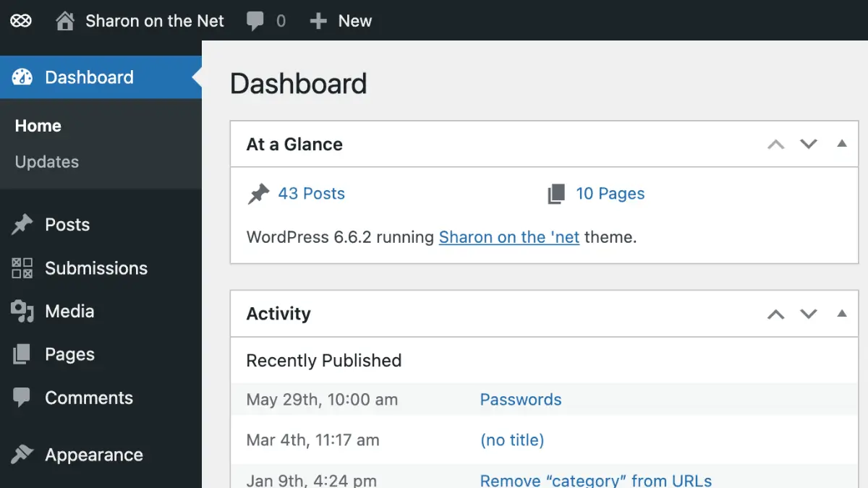This screenshot has width=868, height=488.
Task: Open the 43 Posts link
Action: pos(311,193)
